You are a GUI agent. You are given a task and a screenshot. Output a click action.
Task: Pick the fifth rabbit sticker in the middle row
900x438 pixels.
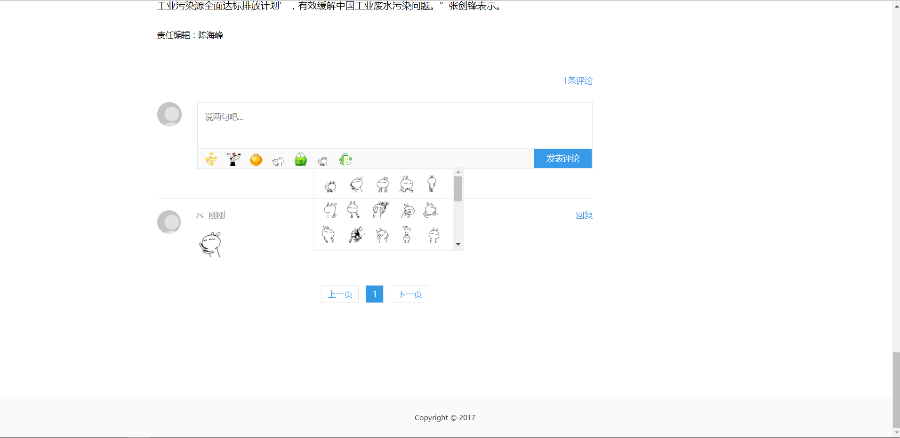pos(430,211)
